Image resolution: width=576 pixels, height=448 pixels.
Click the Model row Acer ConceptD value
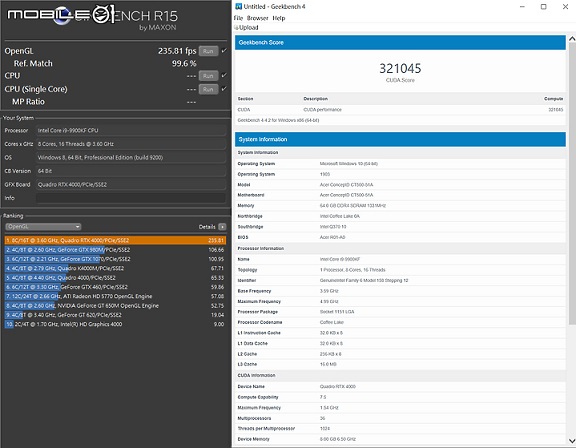click(x=346, y=184)
